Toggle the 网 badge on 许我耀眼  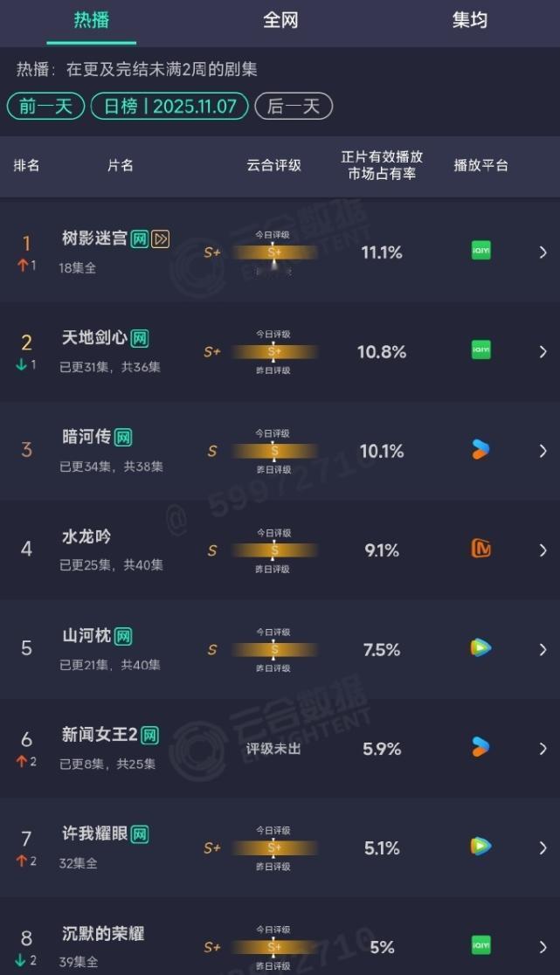coord(140,833)
